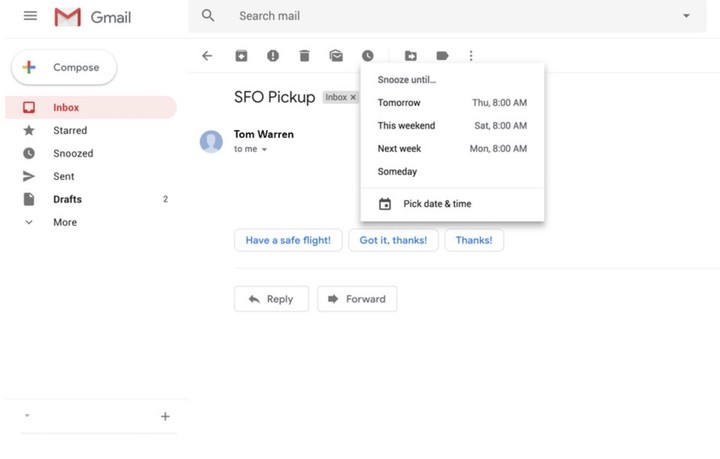Click the Search mail field
The image size is (720, 459).
[448, 16]
